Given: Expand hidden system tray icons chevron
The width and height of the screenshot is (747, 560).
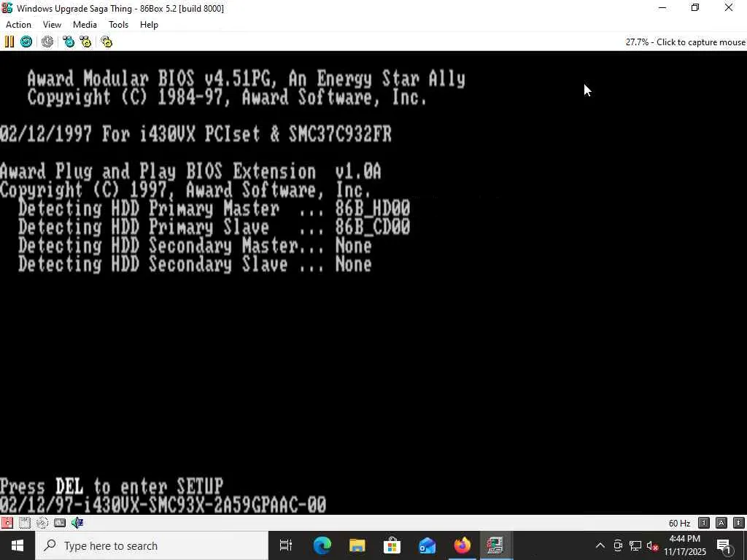Looking at the screenshot, I should tap(600, 545).
